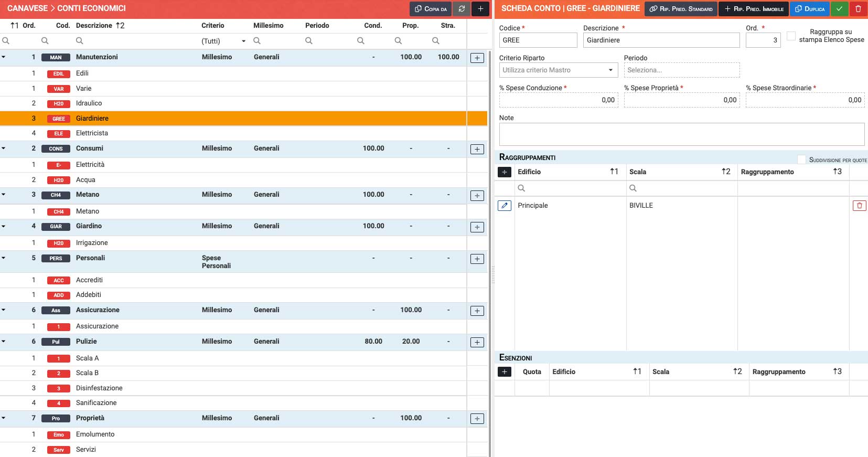The image size is (868, 457).
Task: Add sub-account to Personali row
Action: click(x=477, y=259)
